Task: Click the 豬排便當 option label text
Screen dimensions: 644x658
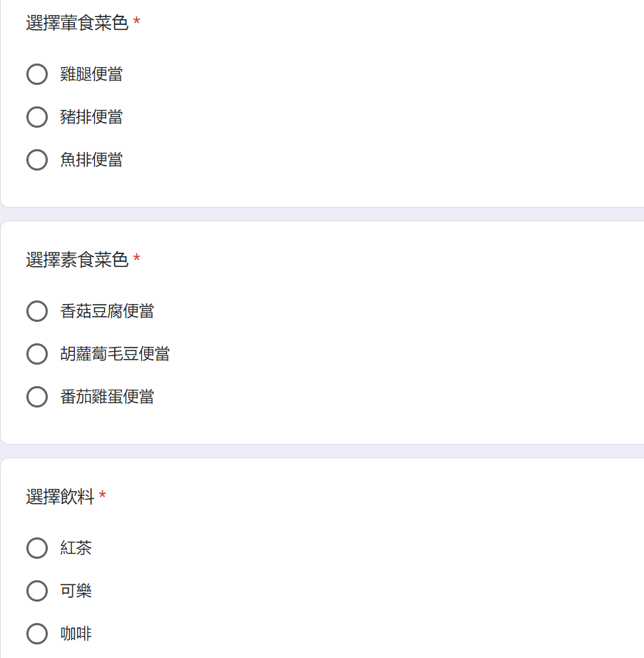Action: tap(91, 117)
